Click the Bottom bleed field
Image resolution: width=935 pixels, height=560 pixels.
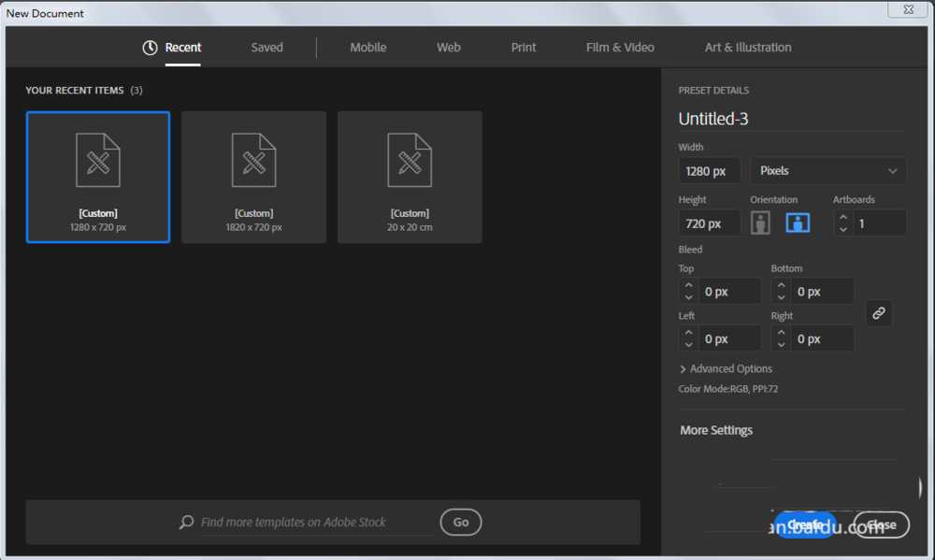(x=822, y=292)
